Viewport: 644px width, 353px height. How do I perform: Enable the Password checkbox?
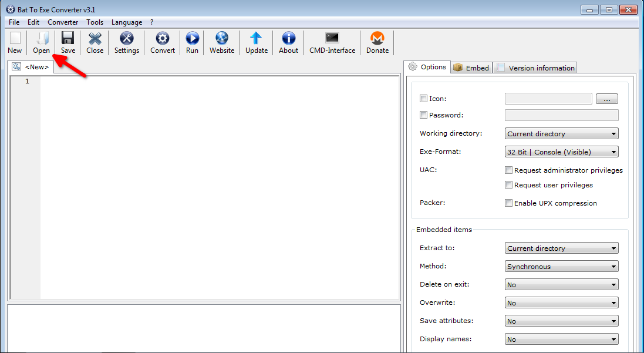[x=423, y=115]
